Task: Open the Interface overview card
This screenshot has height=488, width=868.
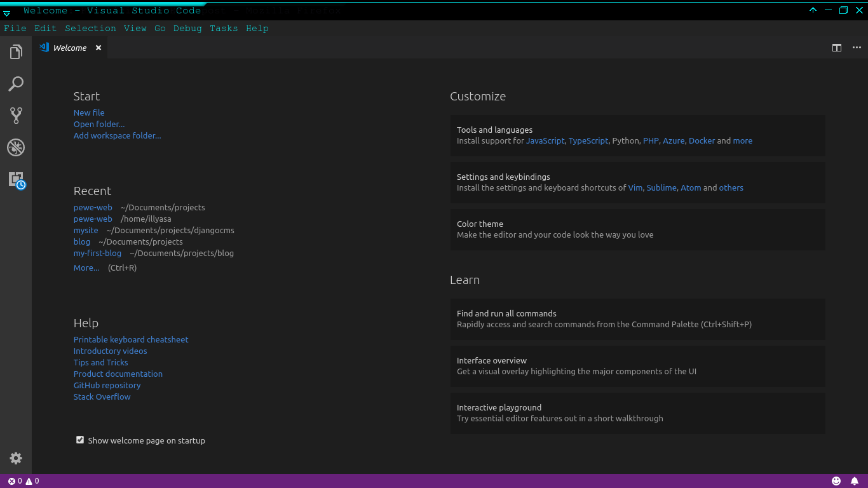Action: pyautogui.click(x=638, y=366)
